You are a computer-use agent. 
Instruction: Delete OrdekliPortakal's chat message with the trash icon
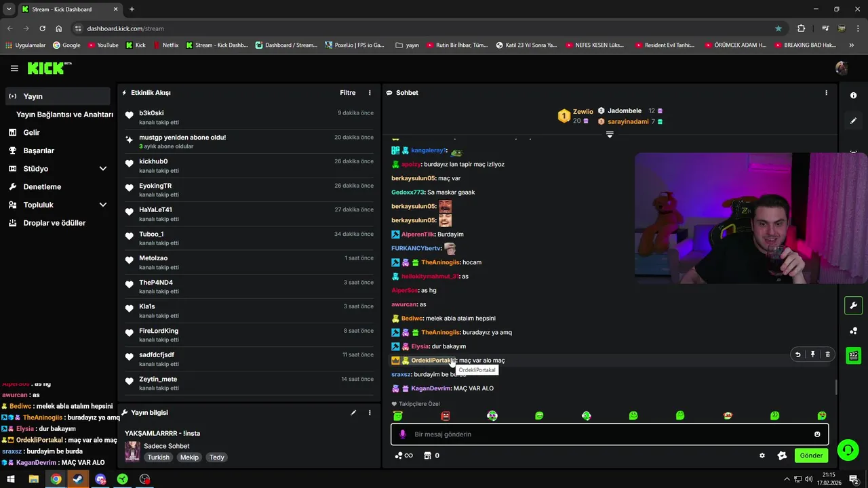tap(827, 354)
